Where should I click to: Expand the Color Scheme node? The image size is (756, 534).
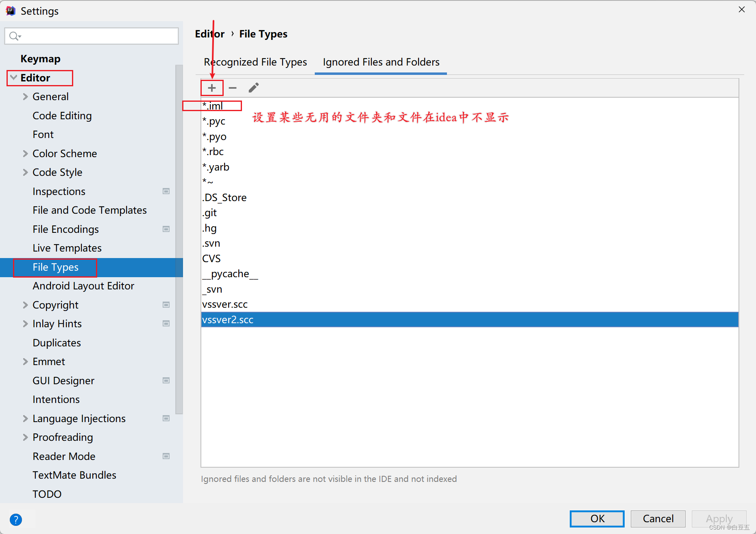coord(25,153)
